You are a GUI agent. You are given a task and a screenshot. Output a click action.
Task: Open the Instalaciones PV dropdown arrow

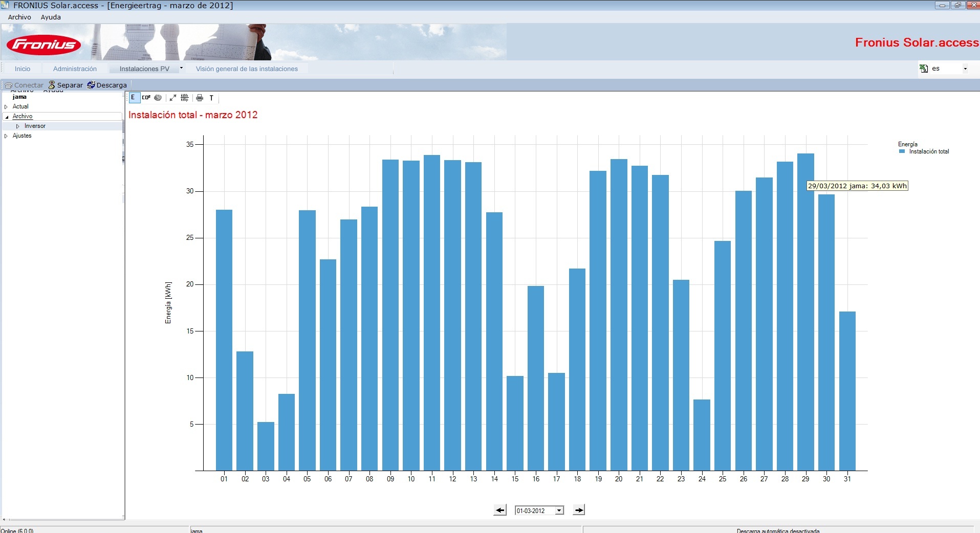click(x=181, y=68)
